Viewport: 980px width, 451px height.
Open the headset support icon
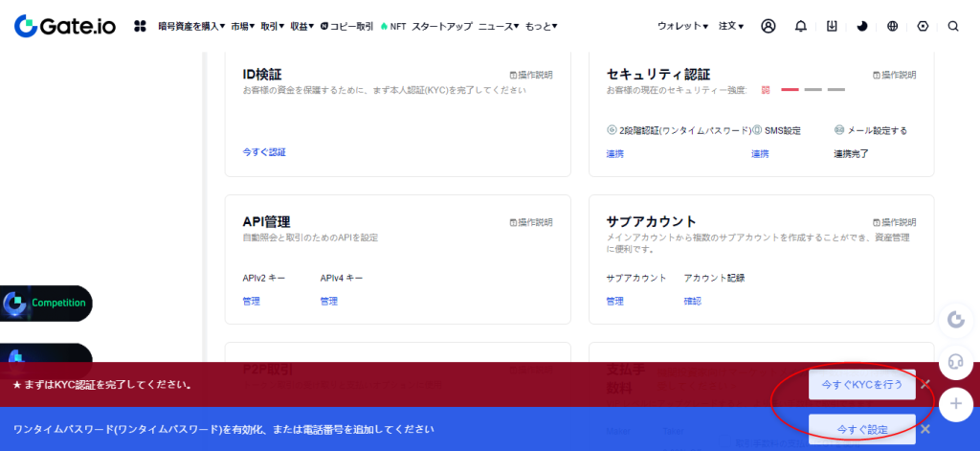pyautogui.click(x=954, y=361)
